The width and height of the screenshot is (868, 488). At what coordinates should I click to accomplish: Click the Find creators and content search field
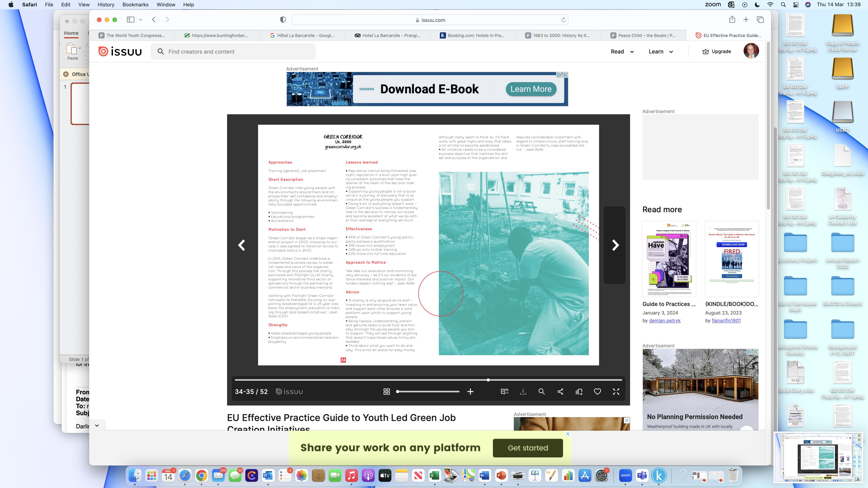[233, 52]
